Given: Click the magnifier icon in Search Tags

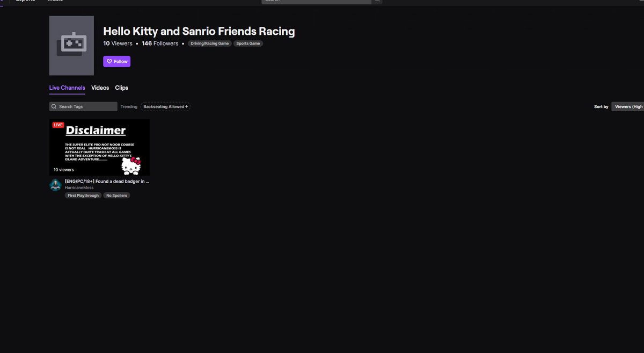Looking at the screenshot, I should 54,106.
